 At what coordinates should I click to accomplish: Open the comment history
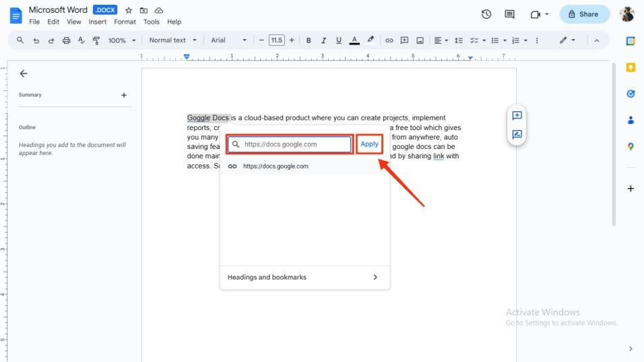point(509,14)
